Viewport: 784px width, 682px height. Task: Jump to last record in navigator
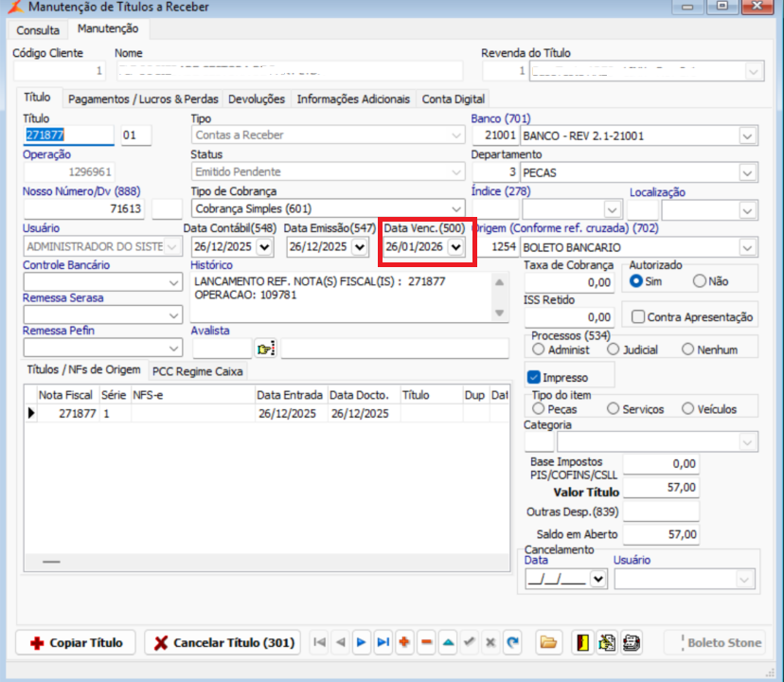pyautogui.click(x=383, y=642)
